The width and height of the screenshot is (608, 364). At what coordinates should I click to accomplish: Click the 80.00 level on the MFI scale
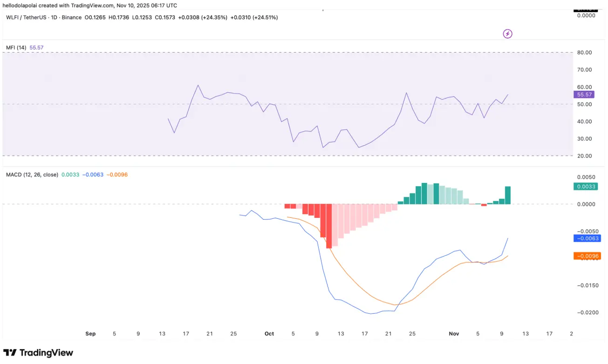pos(584,53)
